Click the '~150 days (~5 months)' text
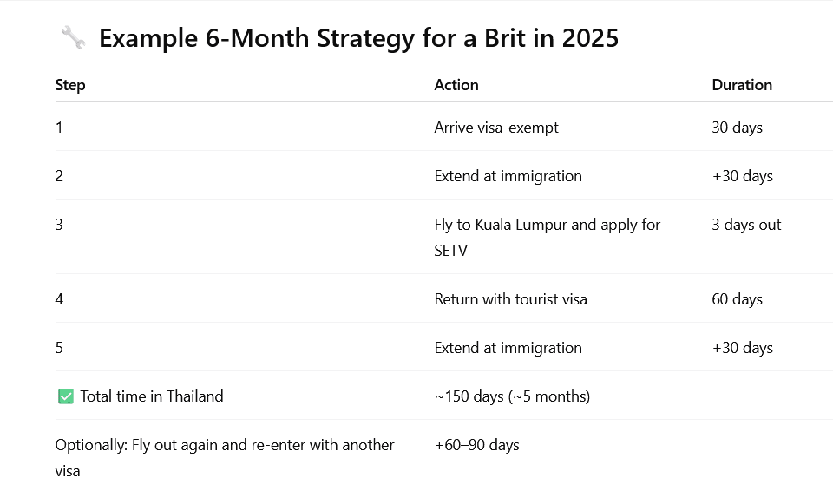The height and width of the screenshot is (504, 833). tap(512, 396)
